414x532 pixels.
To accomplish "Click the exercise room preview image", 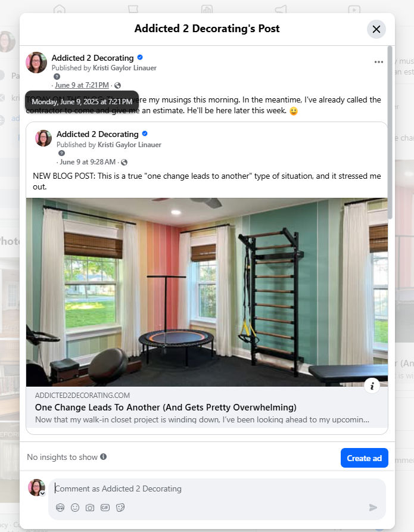I will click(207, 292).
